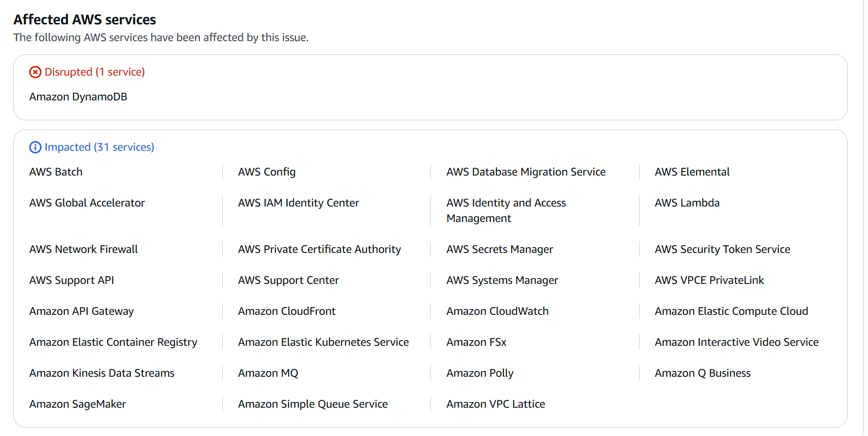
Task: Click the Affected AWS services heading
Action: coord(84,19)
